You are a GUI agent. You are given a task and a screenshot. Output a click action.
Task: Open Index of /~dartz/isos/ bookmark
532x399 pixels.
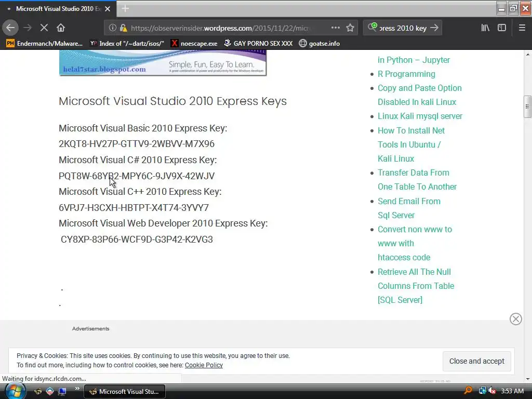pyautogui.click(x=127, y=44)
